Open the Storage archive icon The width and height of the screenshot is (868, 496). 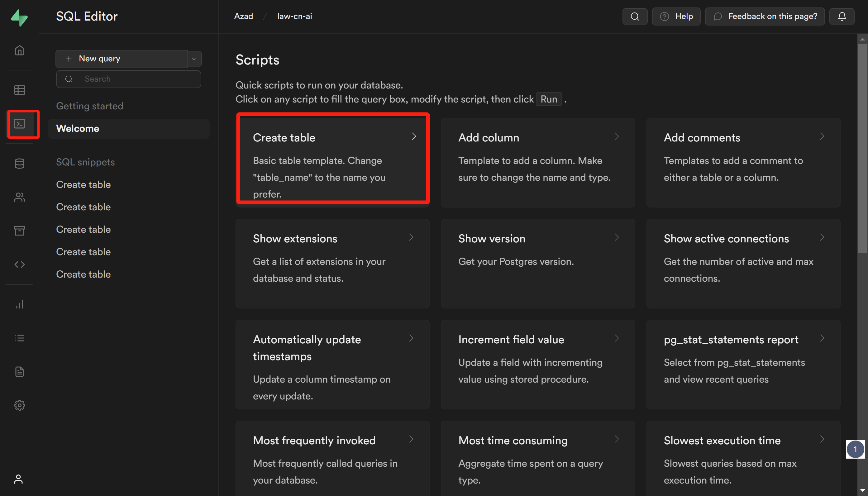pyautogui.click(x=19, y=231)
